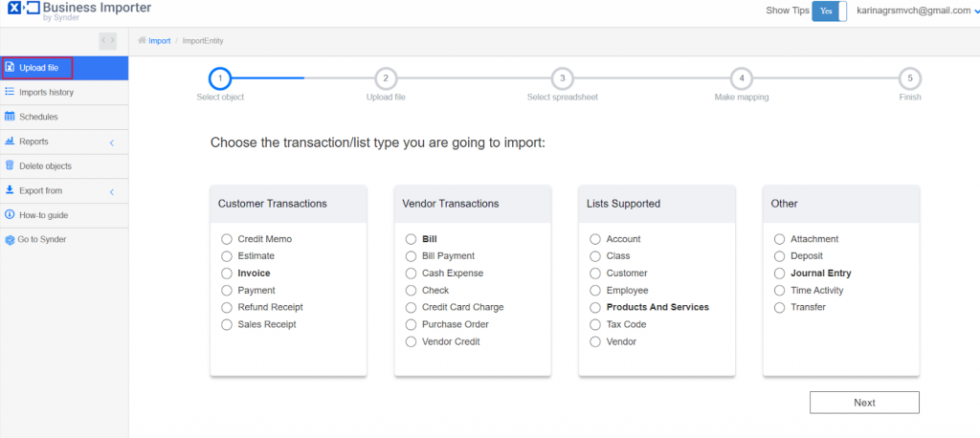Collapse sidebar using the arrows icon

(108, 40)
